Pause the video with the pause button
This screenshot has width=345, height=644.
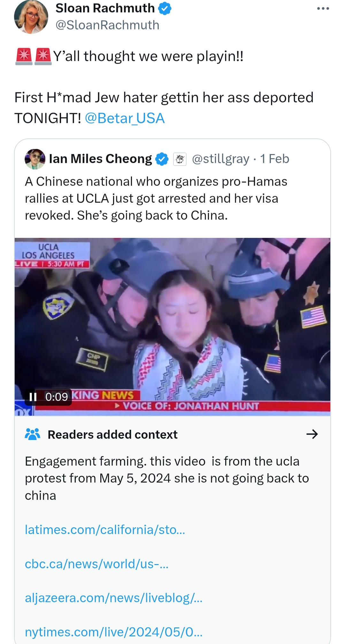(33, 397)
